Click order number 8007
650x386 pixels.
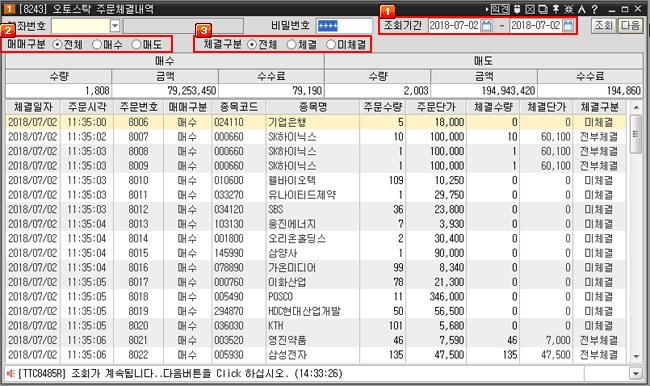click(138, 137)
